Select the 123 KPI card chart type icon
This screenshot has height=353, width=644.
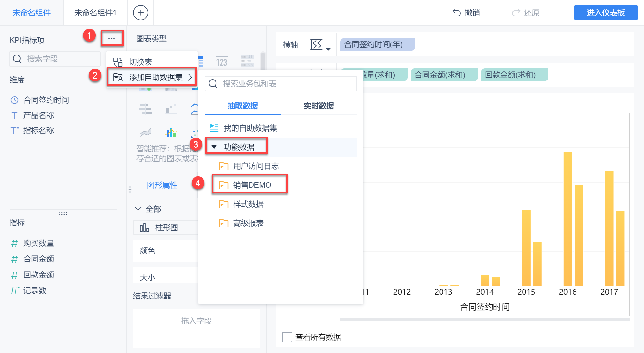[x=222, y=61]
